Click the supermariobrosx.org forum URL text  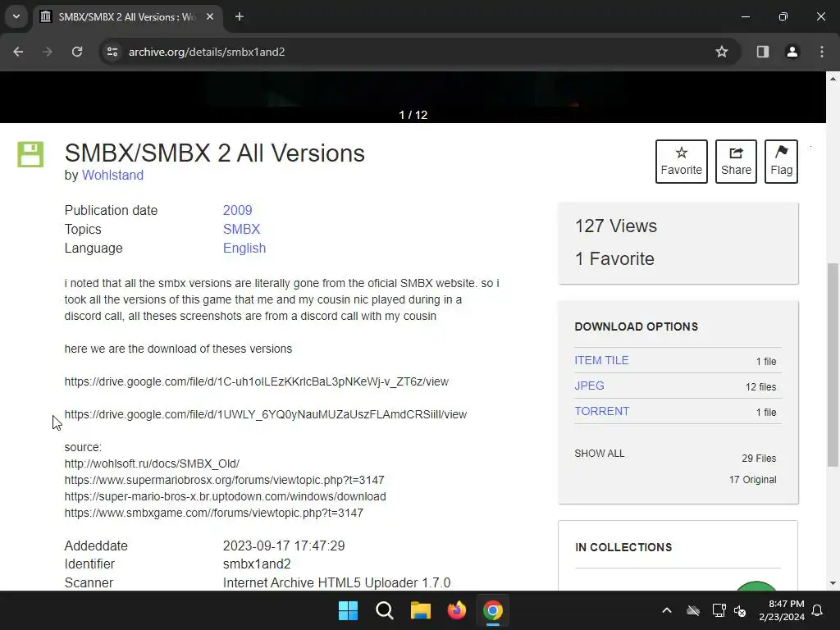click(x=224, y=480)
